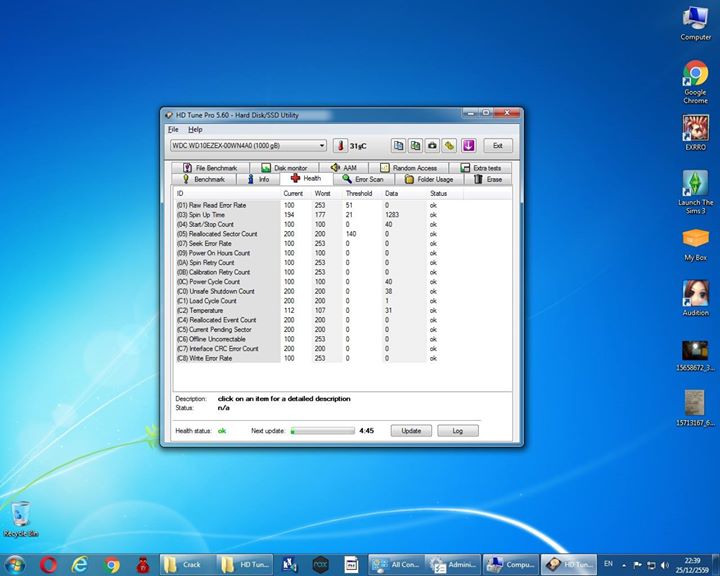Select the Recycle Bin icon
The image size is (720, 576).
pos(20,515)
